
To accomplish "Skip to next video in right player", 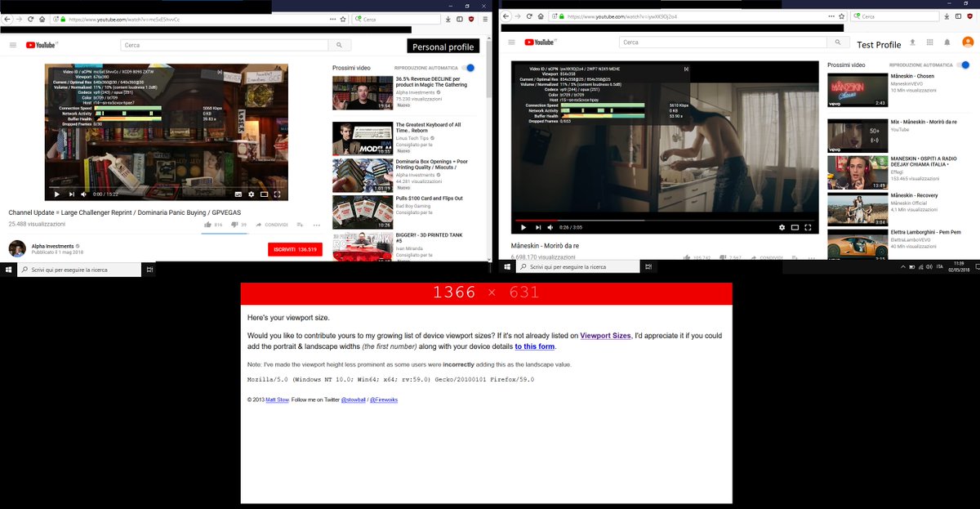I will pos(537,227).
